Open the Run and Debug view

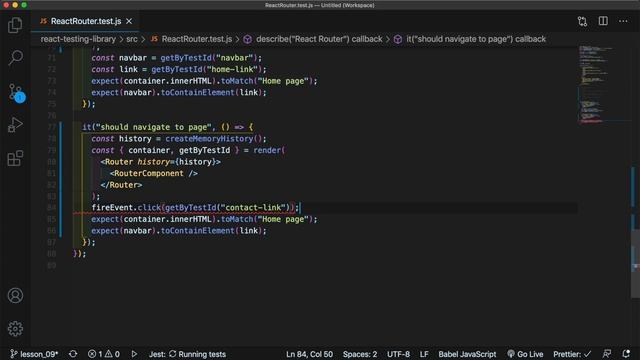tap(15, 125)
